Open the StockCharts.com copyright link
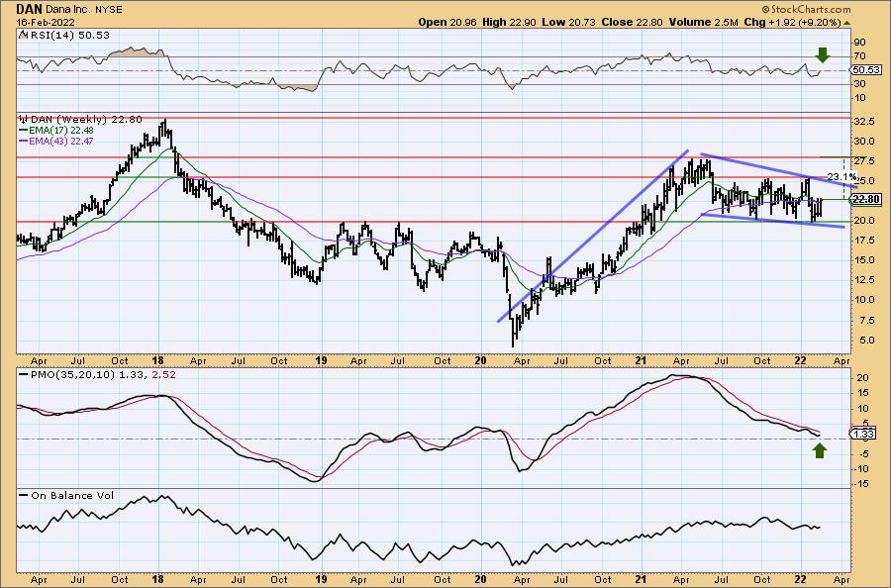 806,9
